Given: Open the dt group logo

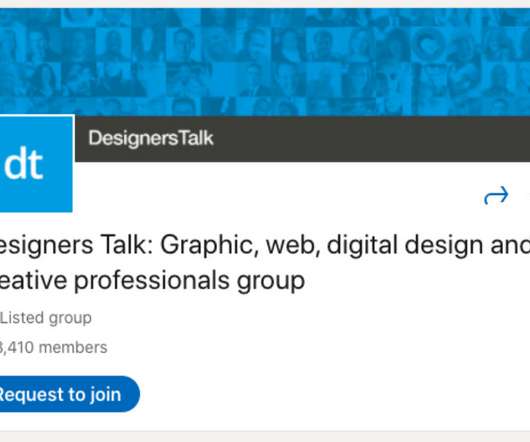Looking at the screenshot, I should 36,164.
